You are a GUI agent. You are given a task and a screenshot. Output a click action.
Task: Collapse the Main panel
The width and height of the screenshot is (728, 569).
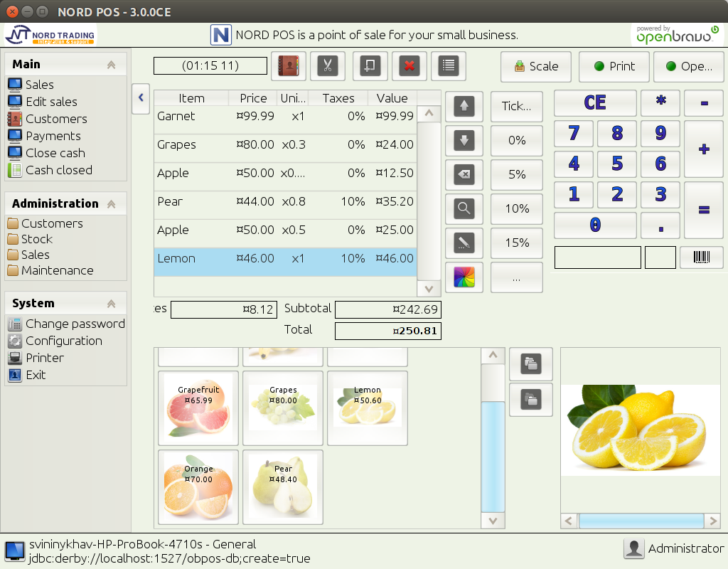click(x=111, y=63)
